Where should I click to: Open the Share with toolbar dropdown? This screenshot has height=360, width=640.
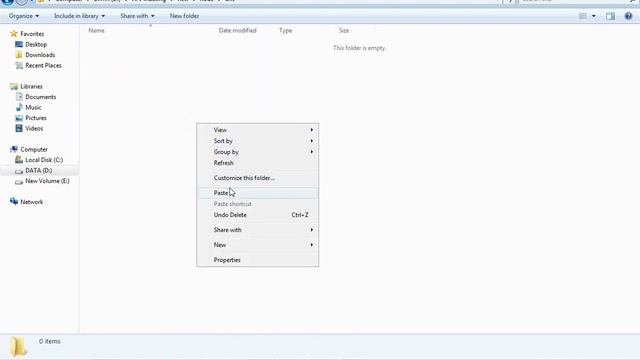coord(137,16)
